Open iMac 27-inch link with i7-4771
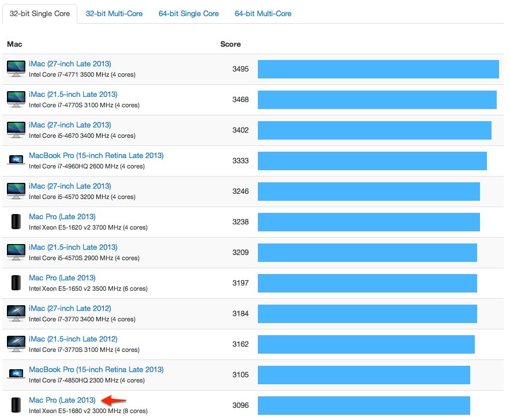This screenshot has width=510, height=420. click(70, 64)
